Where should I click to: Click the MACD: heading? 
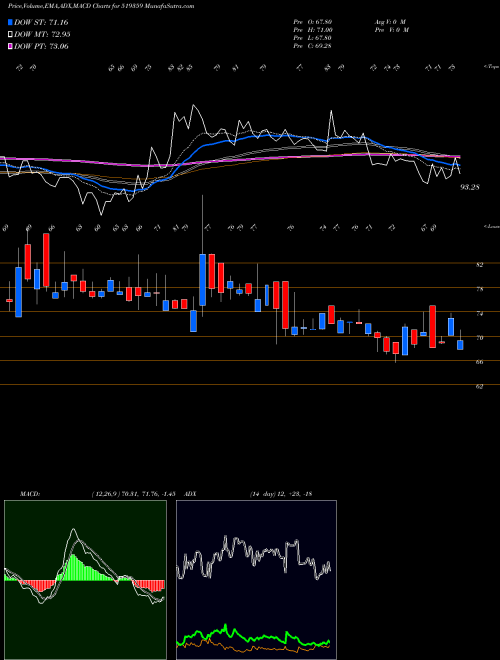click(29, 494)
